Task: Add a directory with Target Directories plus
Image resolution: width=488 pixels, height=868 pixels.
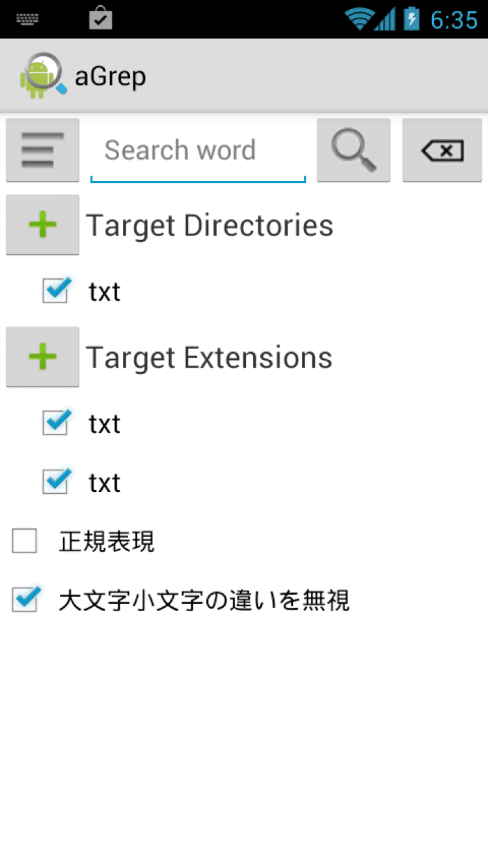Action: tap(42, 224)
